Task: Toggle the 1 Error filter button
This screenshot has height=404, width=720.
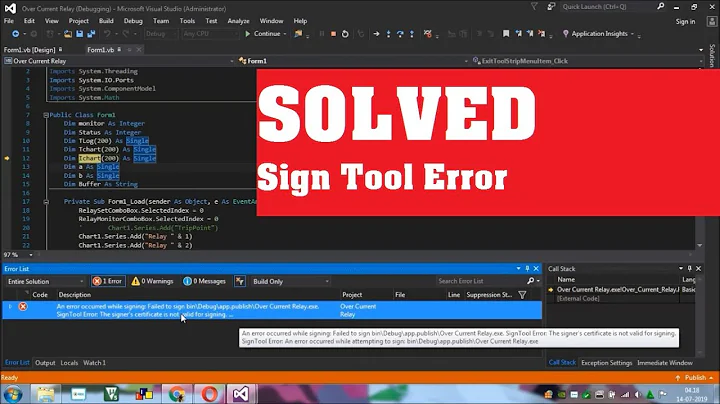Action: pyautogui.click(x=108, y=281)
